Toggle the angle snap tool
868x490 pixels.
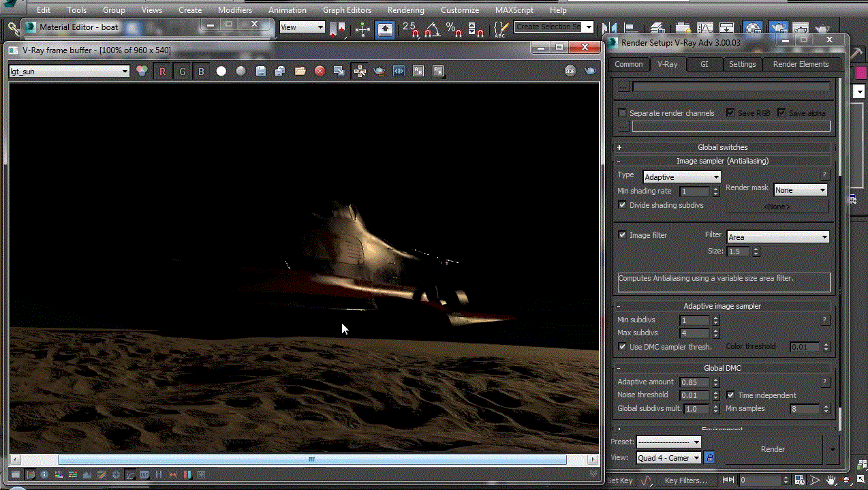point(433,29)
